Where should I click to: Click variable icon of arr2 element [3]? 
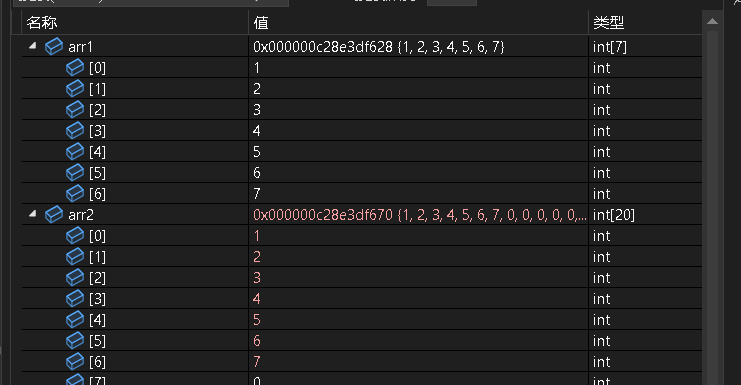click(75, 299)
